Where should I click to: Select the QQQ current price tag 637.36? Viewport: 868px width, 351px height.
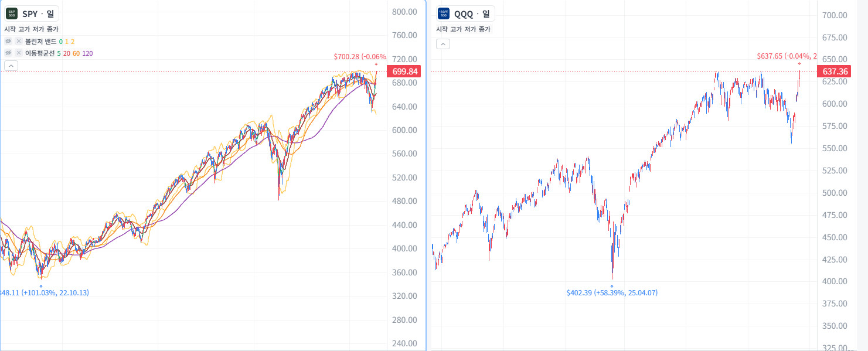pos(833,71)
